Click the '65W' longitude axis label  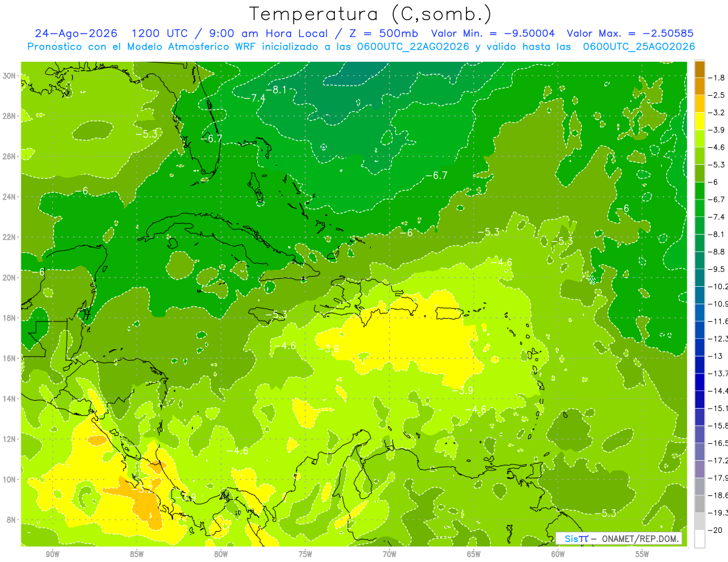474,554
